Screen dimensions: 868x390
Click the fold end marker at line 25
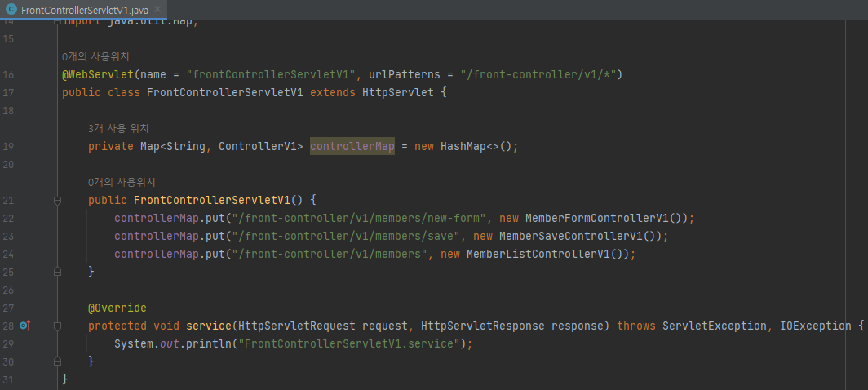pos(58,272)
